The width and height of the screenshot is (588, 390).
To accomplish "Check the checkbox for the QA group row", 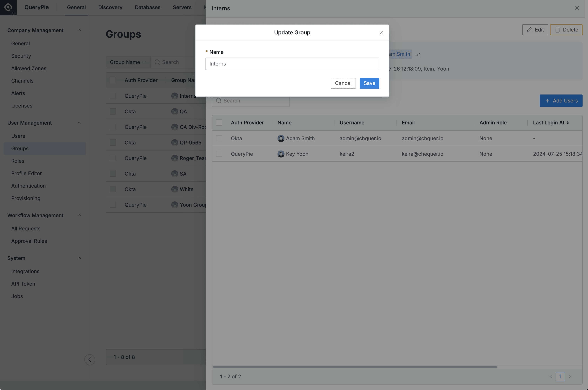I will click(x=113, y=111).
